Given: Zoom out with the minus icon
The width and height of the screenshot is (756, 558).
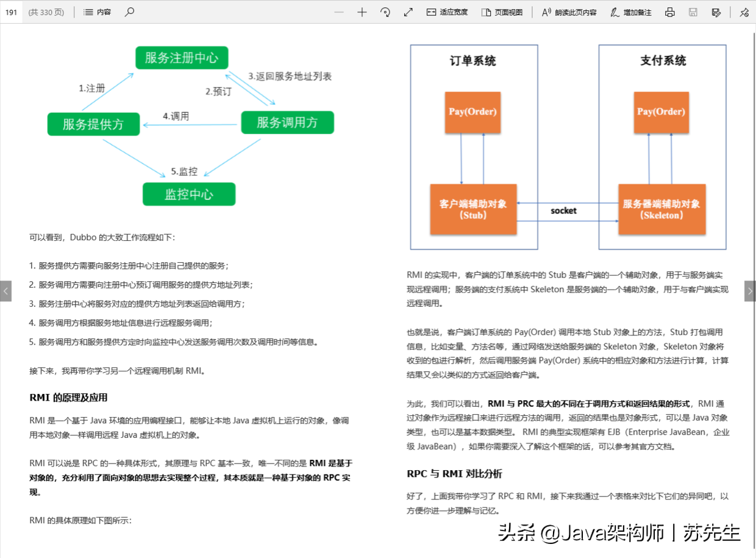Looking at the screenshot, I should tap(339, 12).
